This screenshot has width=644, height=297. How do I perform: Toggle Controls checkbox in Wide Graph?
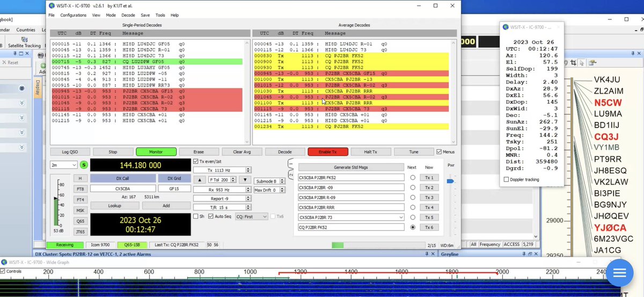pyautogui.click(x=3, y=271)
